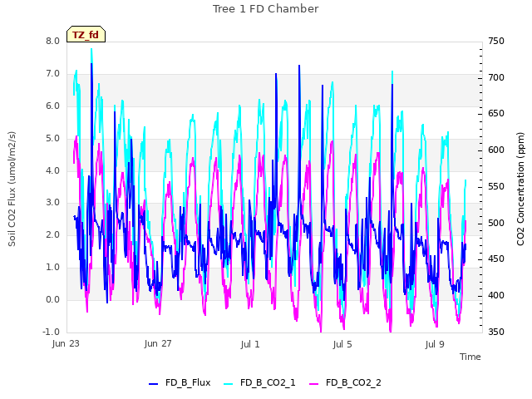
Task: Toggle FD_B_CO2_2 legend entry
Action: point(346,382)
